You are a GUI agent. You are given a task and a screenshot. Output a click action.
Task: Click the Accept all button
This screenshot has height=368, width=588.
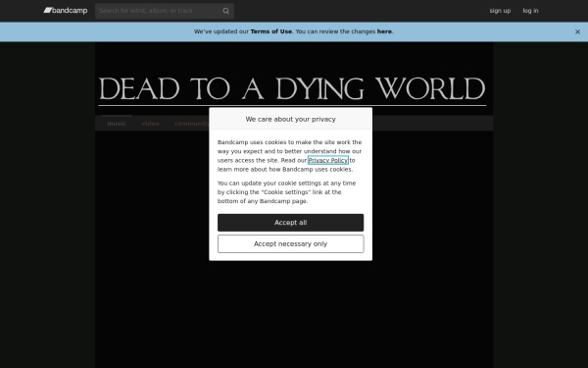click(291, 223)
